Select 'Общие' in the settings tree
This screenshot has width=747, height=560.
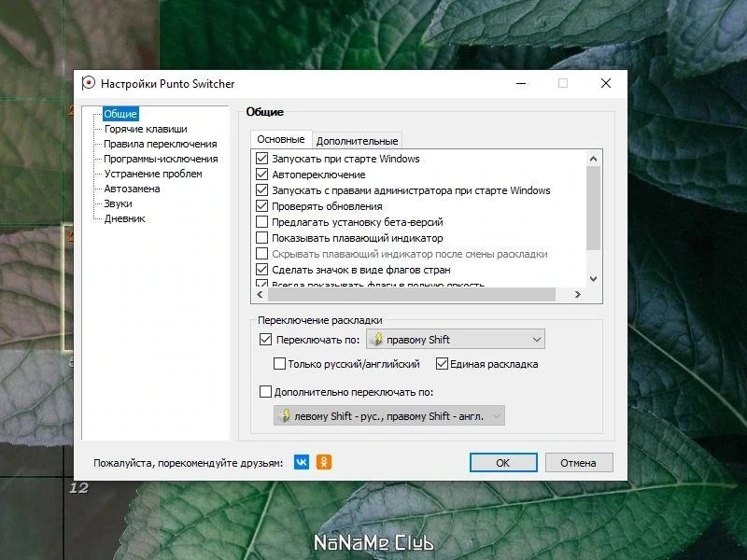click(120, 114)
